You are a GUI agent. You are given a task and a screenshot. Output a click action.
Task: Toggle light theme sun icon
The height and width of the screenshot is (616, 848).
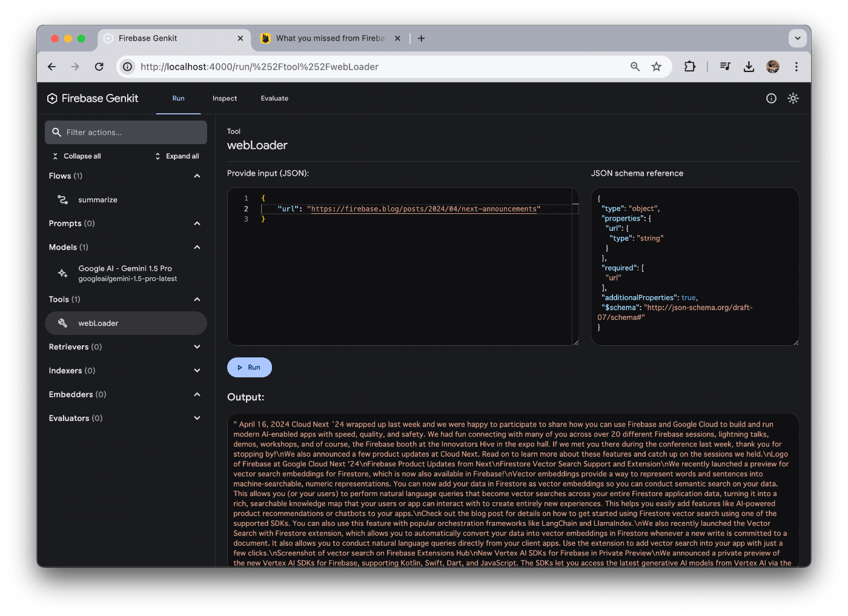(793, 98)
